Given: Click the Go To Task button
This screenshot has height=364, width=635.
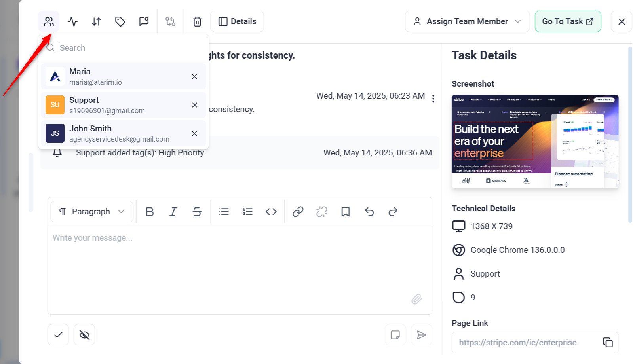Looking at the screenshot, I should (x=567, y=21).
